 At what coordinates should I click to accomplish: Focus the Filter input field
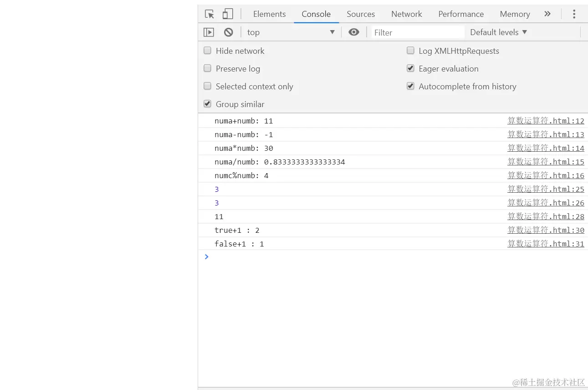click(418, 32)
